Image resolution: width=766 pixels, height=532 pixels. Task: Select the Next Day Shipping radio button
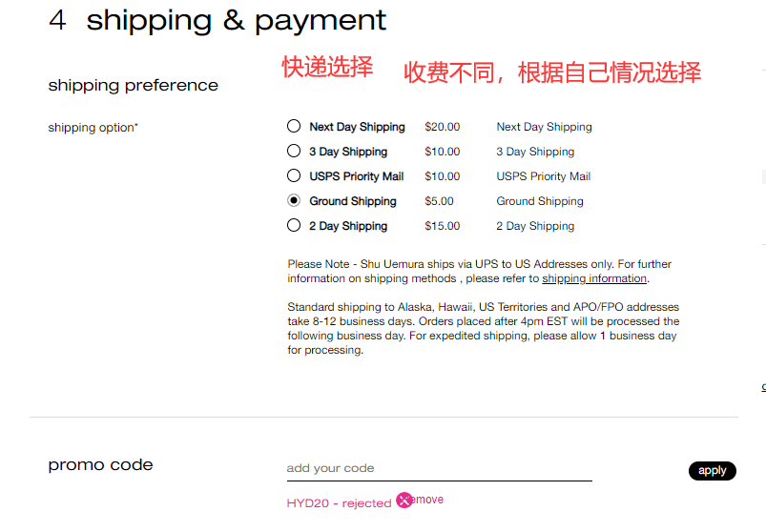pyautogui.click(x=294, y=127)
